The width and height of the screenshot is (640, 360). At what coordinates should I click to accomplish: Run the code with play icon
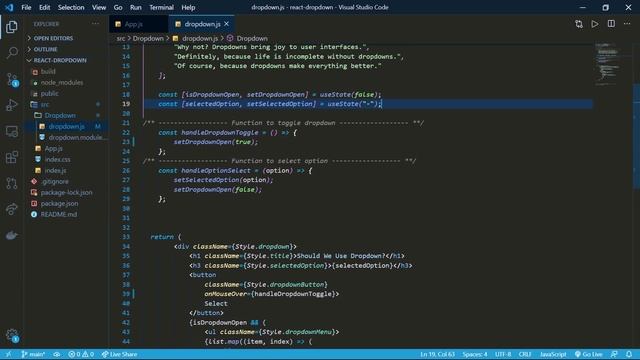[595, 24]
